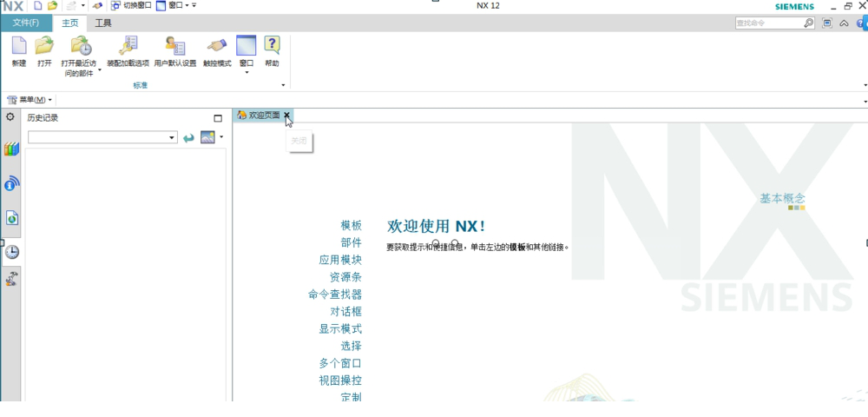Screen dimensions: 868x417
Task: Open the 菜单(M) menu dropdown
Action: click(30, 100)
